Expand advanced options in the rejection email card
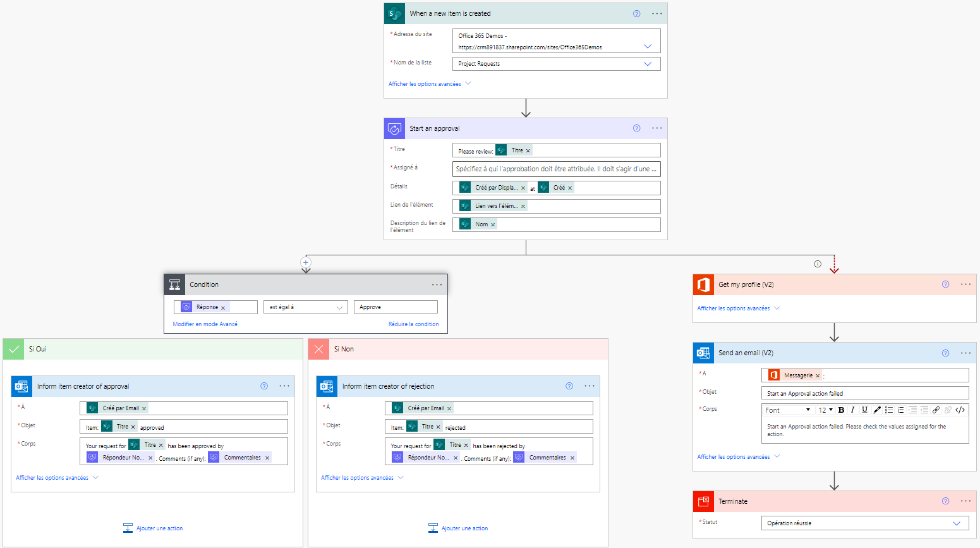The image size is (980, 548). [362, 478]
